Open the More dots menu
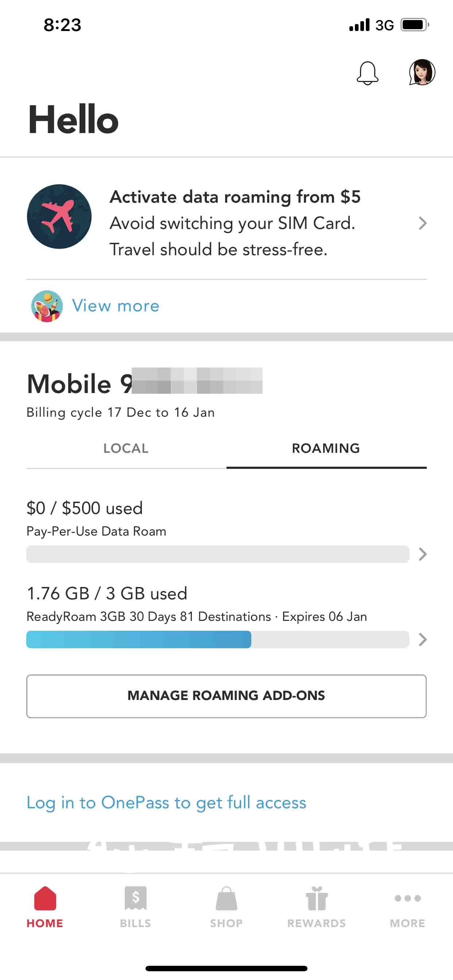This screenshot has height=980, width=453. (407, 898)
